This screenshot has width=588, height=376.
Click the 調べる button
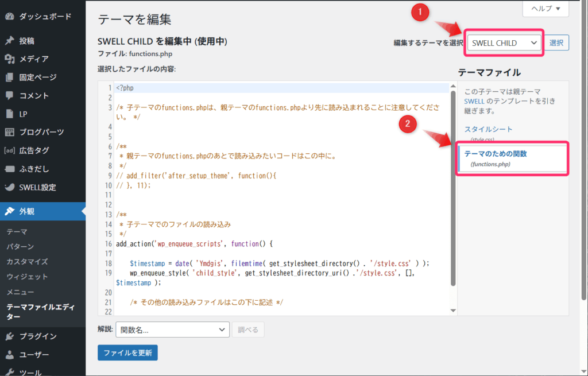click(x=248, y=330)
